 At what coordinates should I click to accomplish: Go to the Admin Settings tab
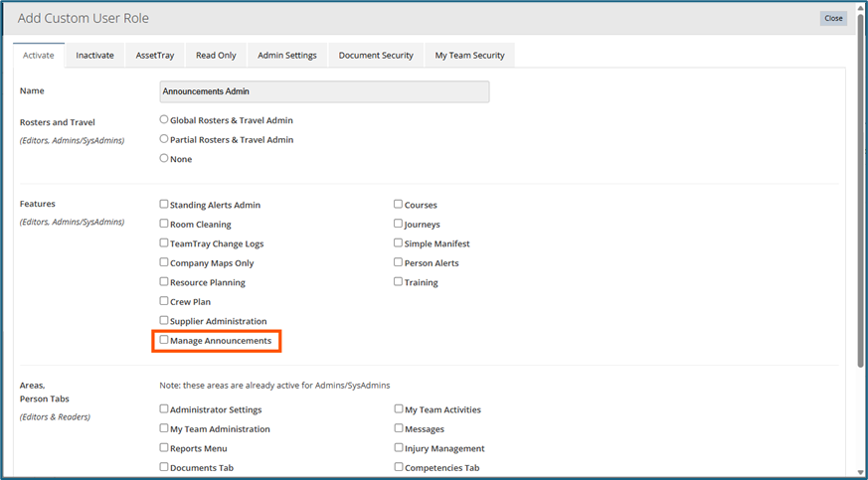pyautogui.click(x=286, y=56)
